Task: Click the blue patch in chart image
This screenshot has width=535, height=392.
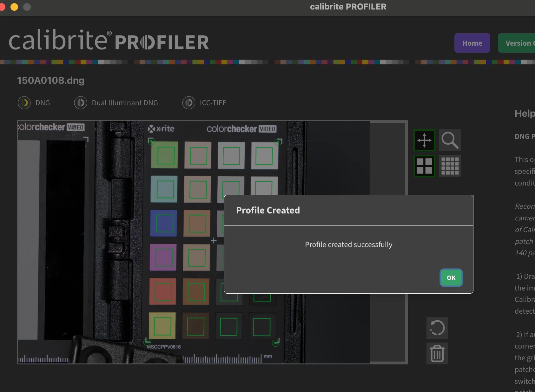Action: click(164, 223)
